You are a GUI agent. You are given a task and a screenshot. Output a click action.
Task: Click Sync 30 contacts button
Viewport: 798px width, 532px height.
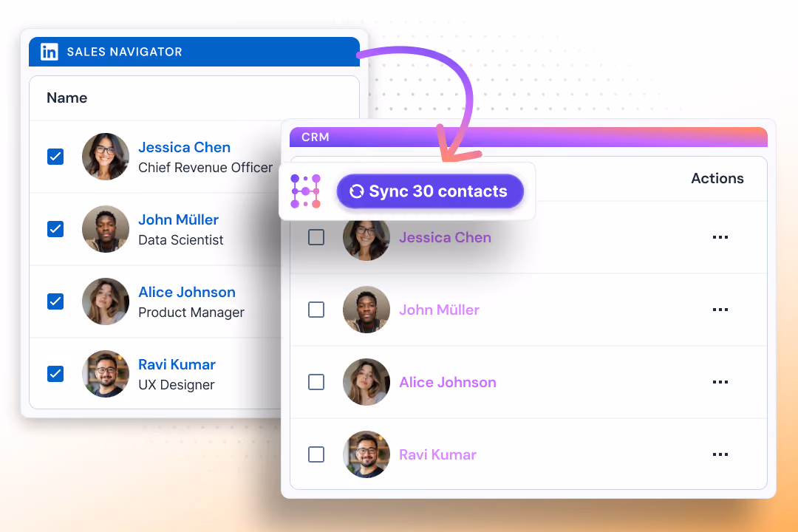click(x=430, y=191)
